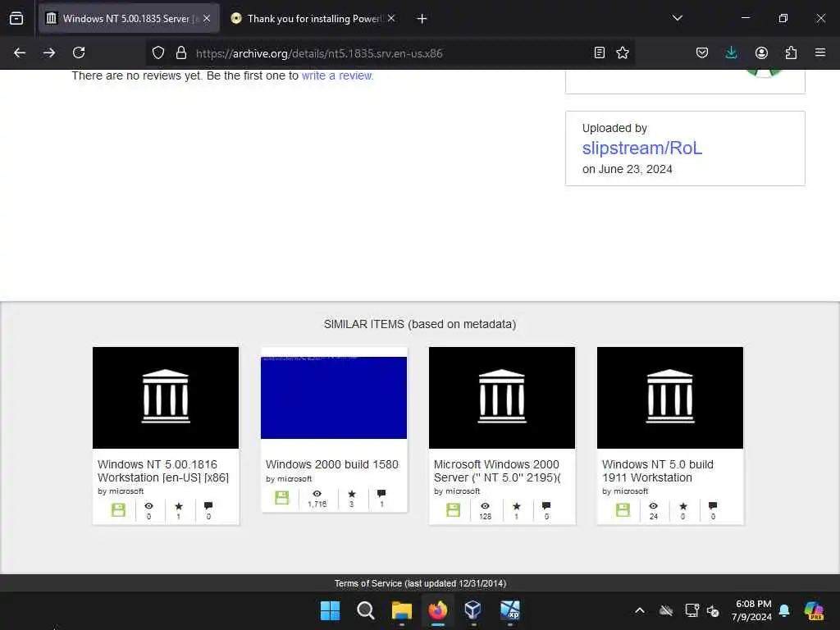Click Windows 2000 build 1580 title
This screenshot has height=630, width=840.
coord(332,464)
